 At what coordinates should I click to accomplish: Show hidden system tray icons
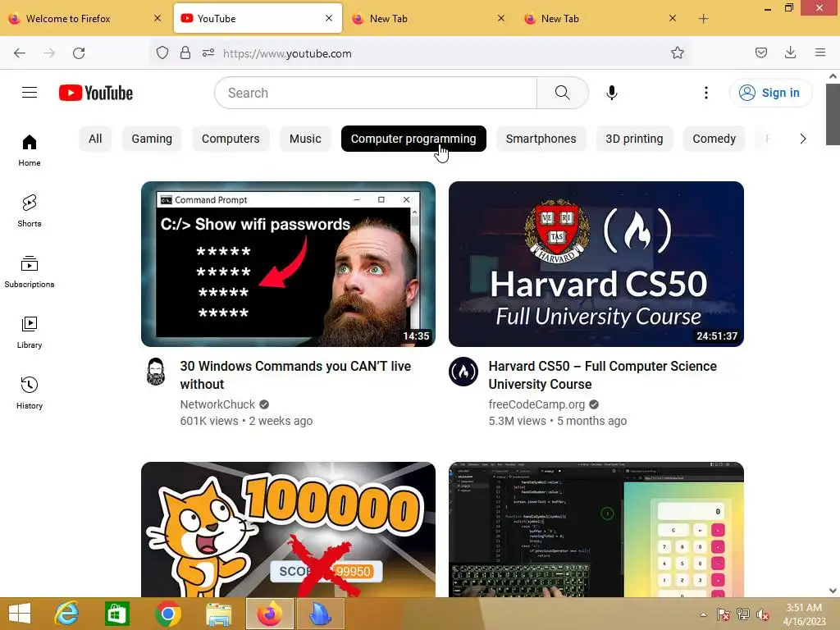[x=703, y=614]
